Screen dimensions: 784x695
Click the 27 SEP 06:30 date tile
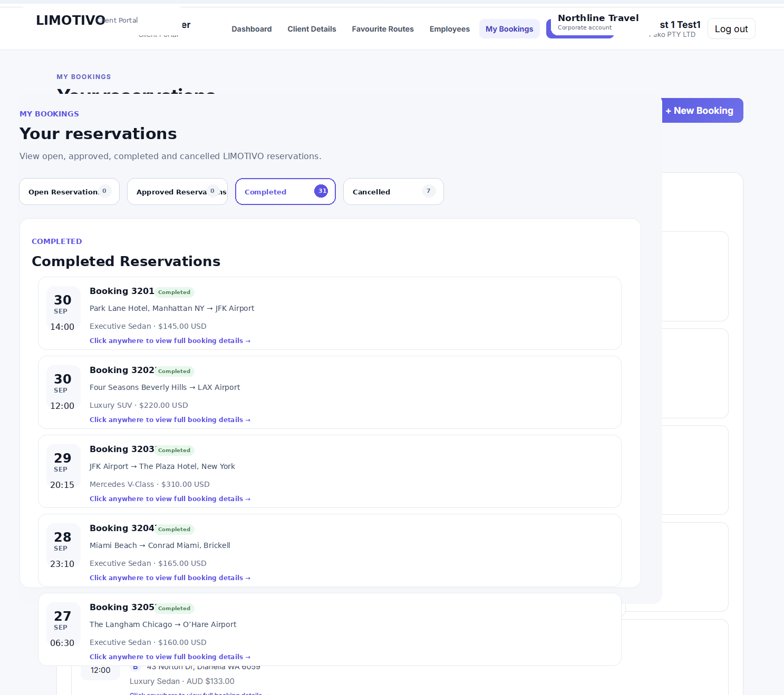point(63,625)
